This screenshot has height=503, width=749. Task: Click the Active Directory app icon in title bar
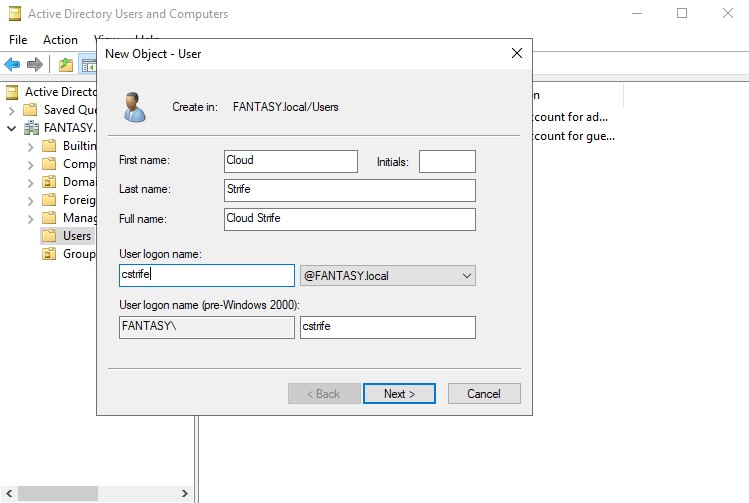pos(15,14)
